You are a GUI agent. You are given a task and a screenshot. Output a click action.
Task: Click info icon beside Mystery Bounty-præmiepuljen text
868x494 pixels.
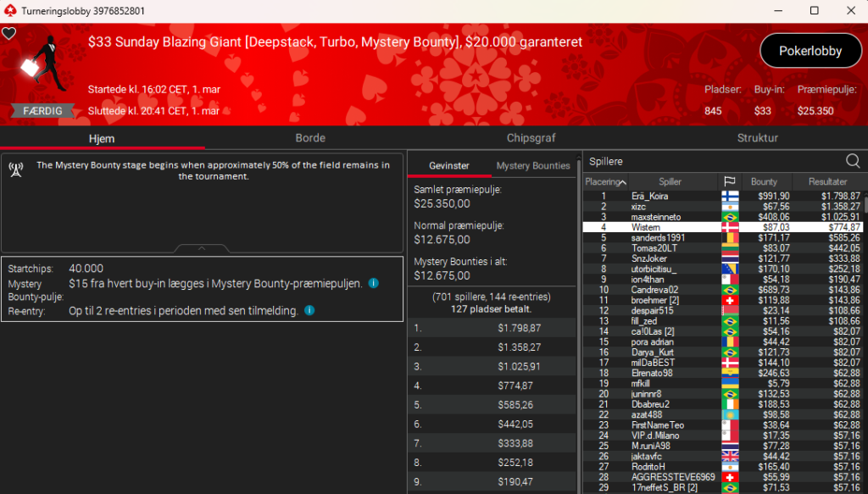pos(374,284)
